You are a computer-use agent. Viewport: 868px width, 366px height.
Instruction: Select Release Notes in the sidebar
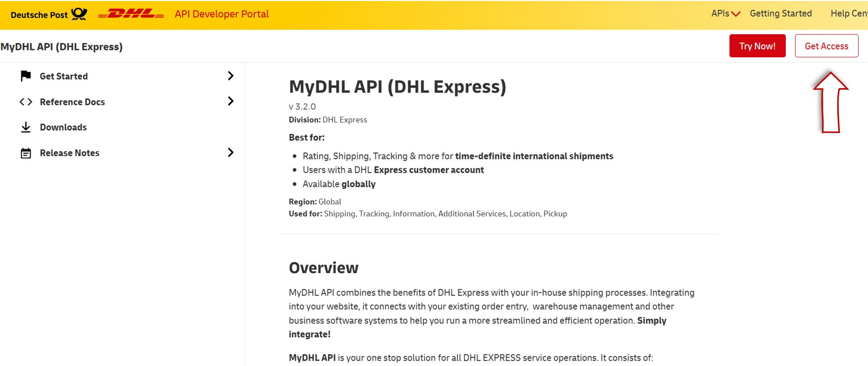pyautogui.click(x=70, y=153)
